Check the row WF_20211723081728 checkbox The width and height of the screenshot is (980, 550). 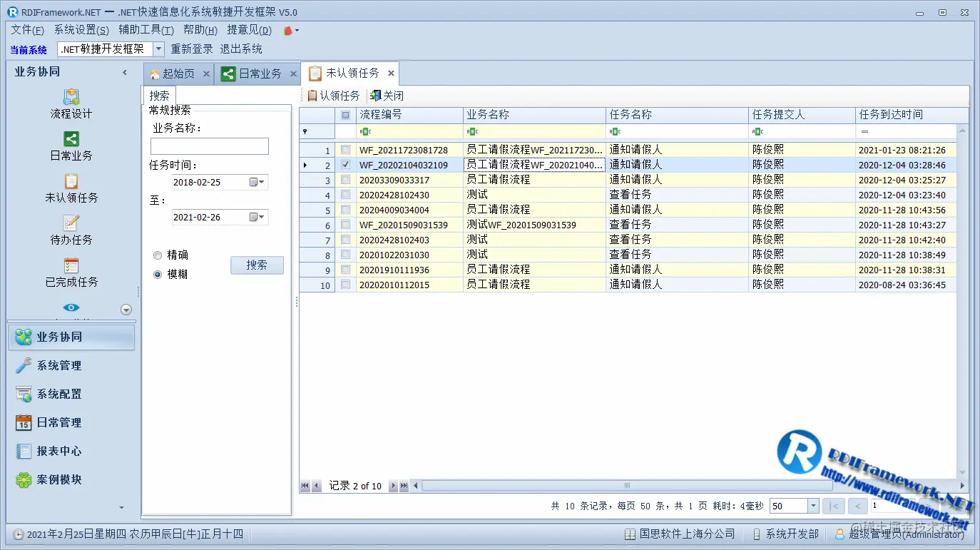(x=346, y=150)
